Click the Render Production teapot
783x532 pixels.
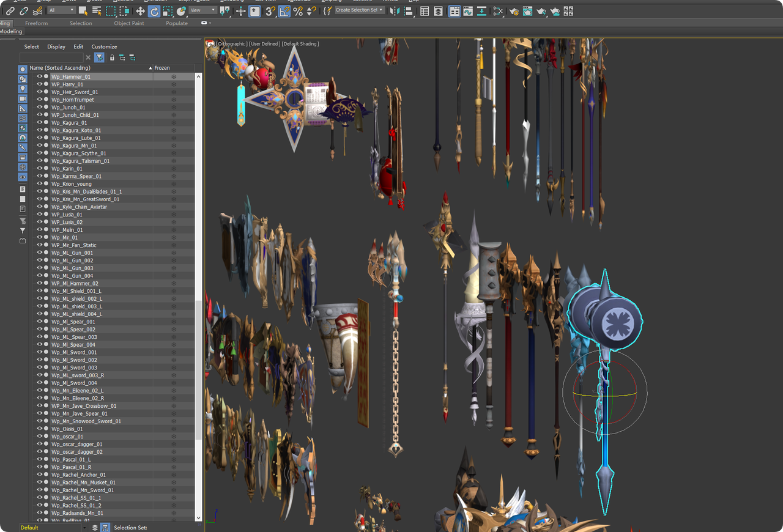point(541,11)
